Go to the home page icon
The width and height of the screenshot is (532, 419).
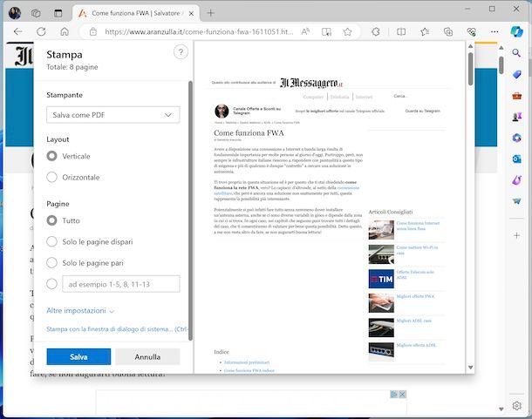tap(65, 31)
